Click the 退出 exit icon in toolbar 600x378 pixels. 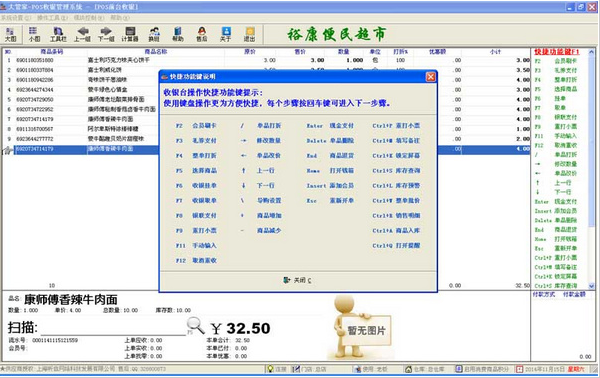click(249, 34)
